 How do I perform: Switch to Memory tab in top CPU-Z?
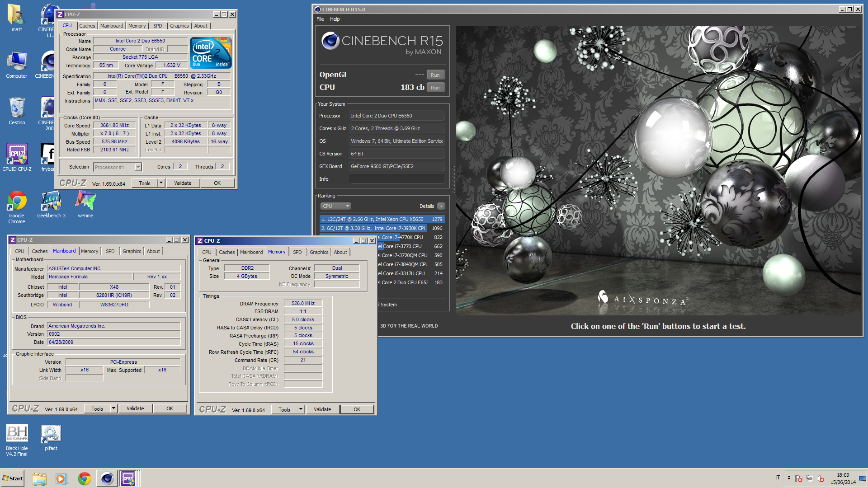pos(137,26)
